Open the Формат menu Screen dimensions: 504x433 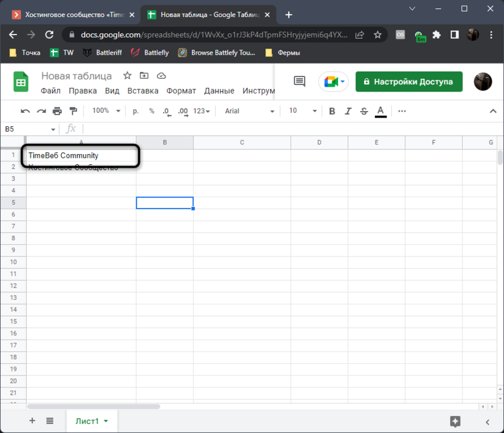(181, 91)
